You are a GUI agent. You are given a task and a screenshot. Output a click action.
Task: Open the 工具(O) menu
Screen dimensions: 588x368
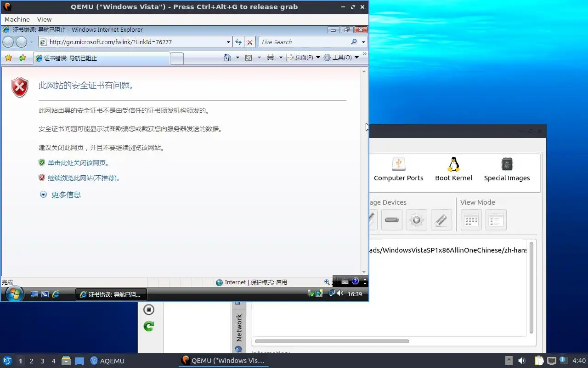click(x=341, y=57)
